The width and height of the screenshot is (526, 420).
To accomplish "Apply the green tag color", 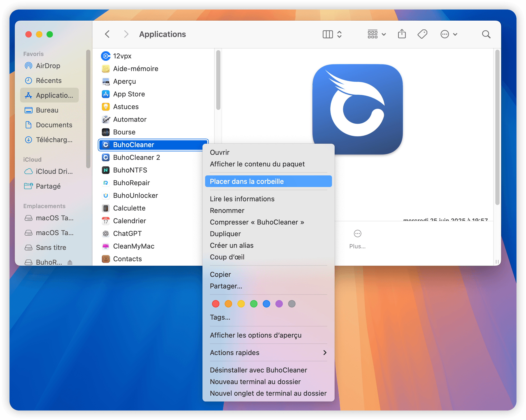I will pos(254,304).
